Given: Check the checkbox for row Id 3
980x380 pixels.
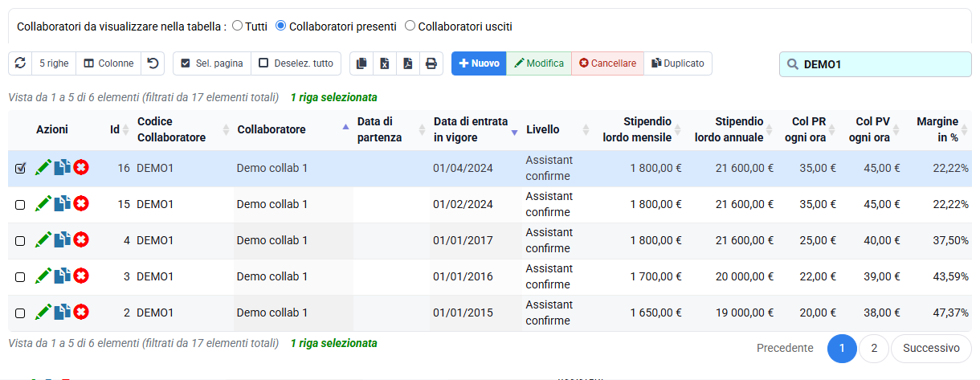Looking at the screenshot, I should click(x=20, y=276).
